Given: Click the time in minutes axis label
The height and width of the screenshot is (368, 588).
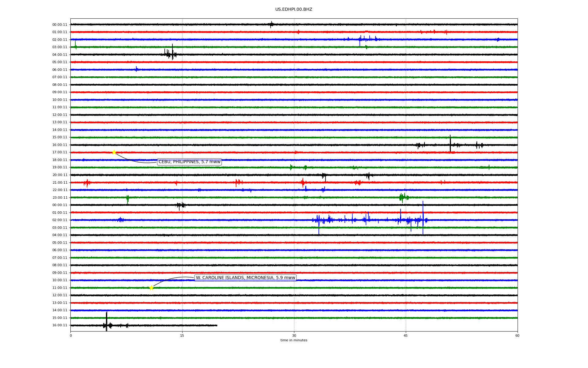Looking at the screenshot, I should [294, 340].
